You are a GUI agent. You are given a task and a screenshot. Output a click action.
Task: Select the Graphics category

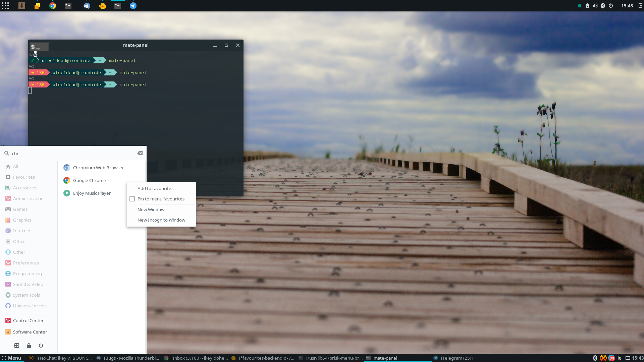(30, 220)
